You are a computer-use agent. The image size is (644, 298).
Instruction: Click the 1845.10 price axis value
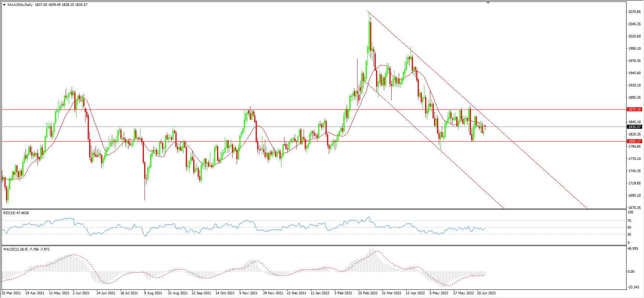coord(634,122)
